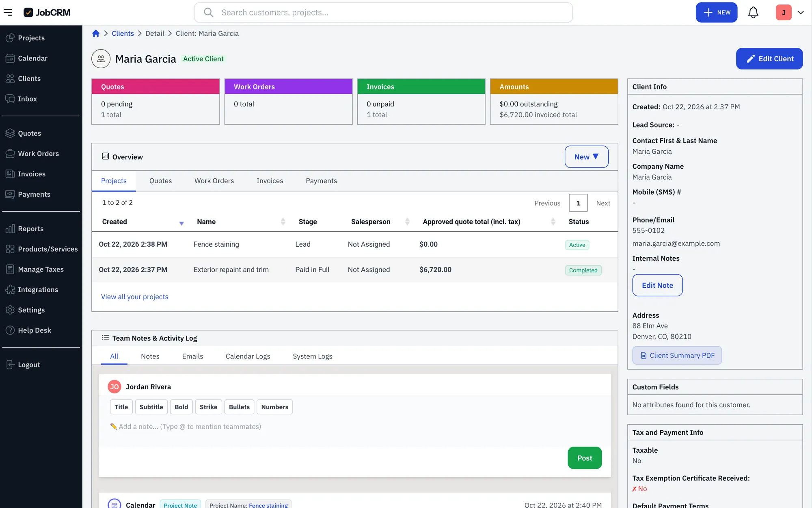Switch to the Quotes overview tab
Screen dimensions: 812x508
click(160, 181)
